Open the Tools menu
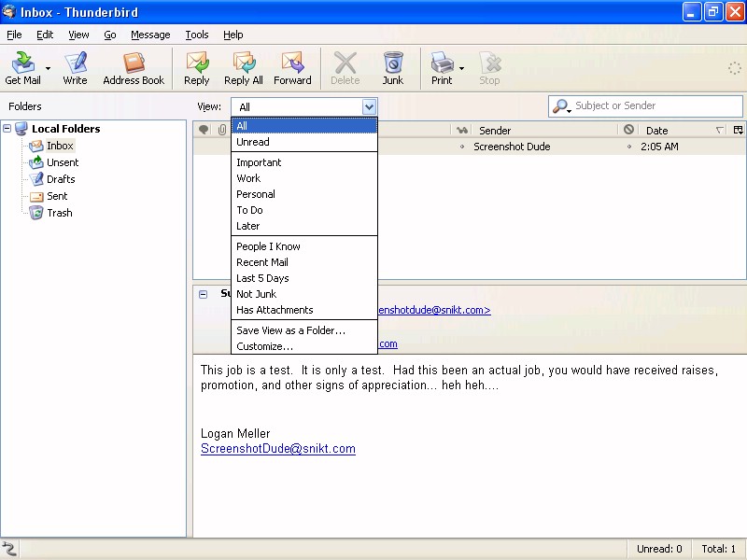Screen dimensions: 747x560 point(197,35)
